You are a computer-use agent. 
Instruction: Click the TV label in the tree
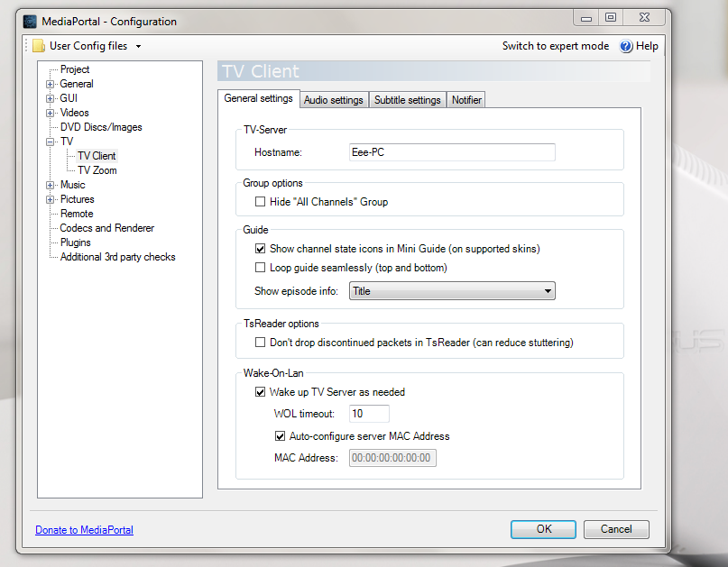click(x=67, y=142)
